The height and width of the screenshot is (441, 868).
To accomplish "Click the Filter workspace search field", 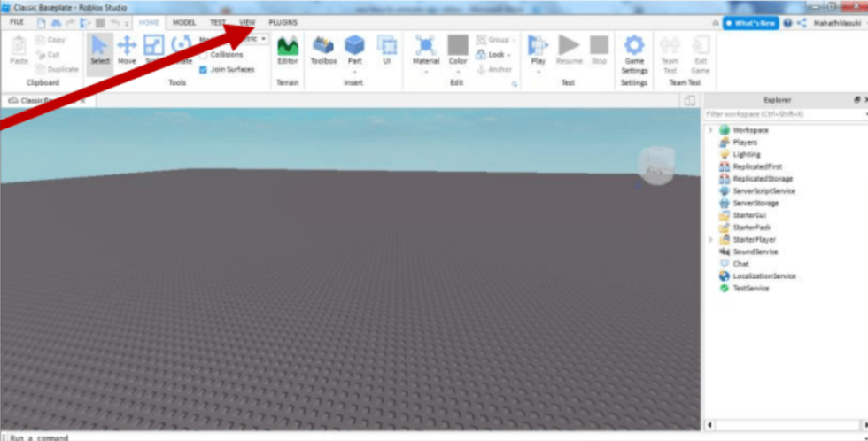I will 785,114.
